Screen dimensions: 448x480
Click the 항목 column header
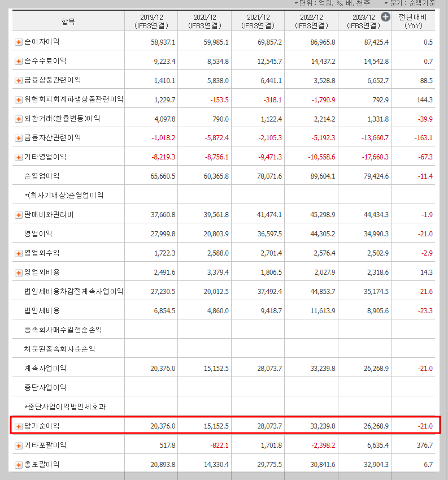click(68, 21)
